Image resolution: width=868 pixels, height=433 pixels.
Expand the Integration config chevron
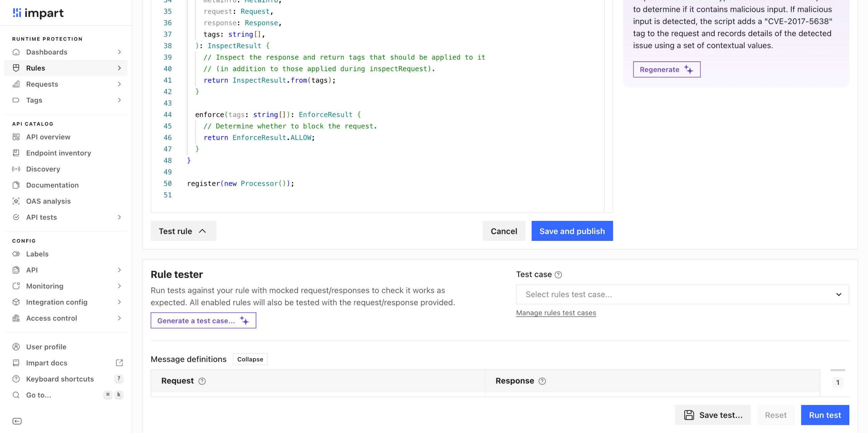pos(119,302)
